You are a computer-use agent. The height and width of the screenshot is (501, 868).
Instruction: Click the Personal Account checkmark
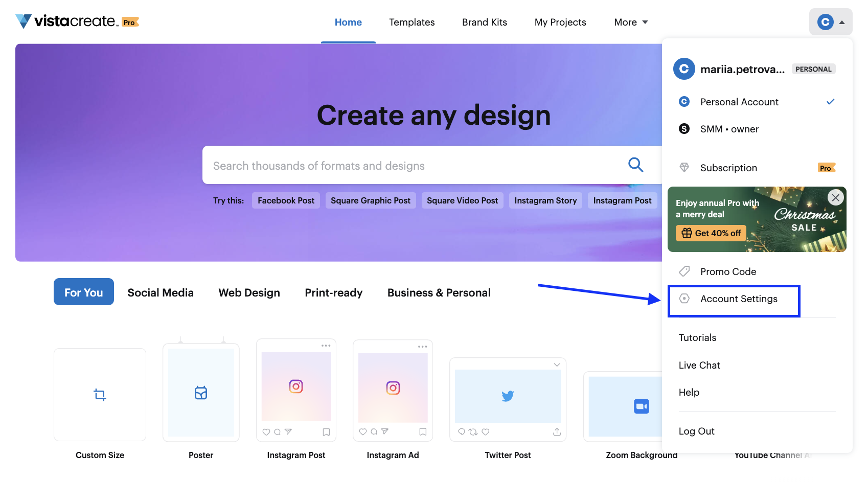pyautogui.click(x=830, y=102)
